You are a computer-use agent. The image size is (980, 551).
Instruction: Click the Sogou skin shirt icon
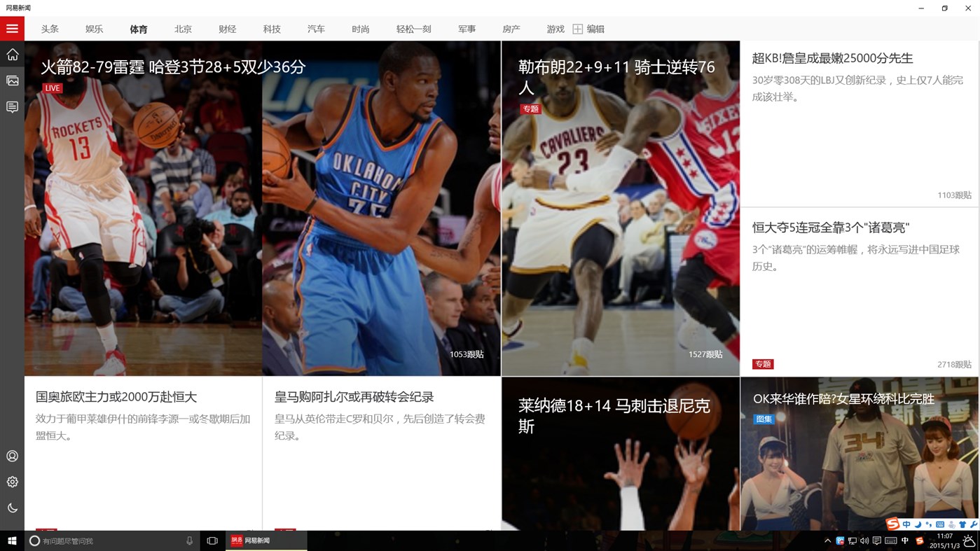[963, 524]
